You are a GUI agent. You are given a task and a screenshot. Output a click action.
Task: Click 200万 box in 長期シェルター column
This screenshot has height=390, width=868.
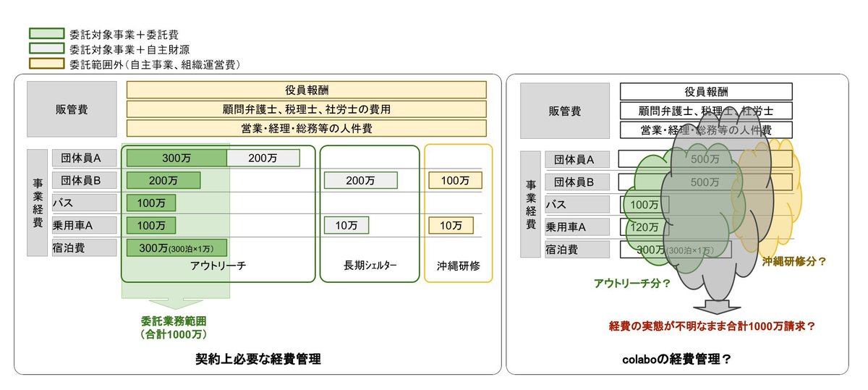(360, 180)
